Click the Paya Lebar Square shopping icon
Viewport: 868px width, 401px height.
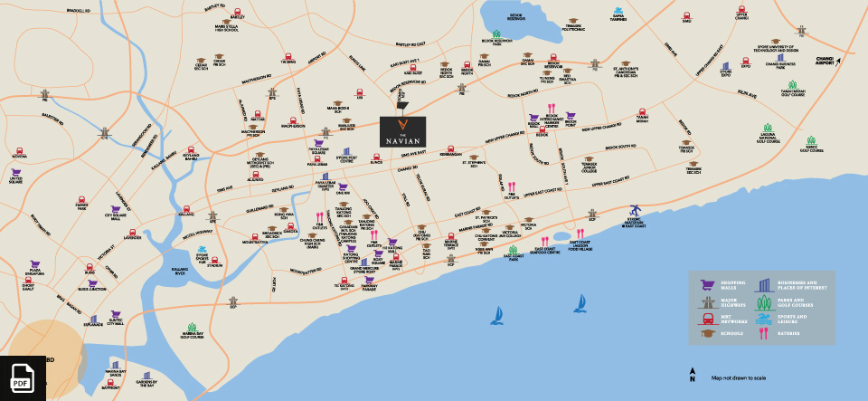(x=318, y=143)
